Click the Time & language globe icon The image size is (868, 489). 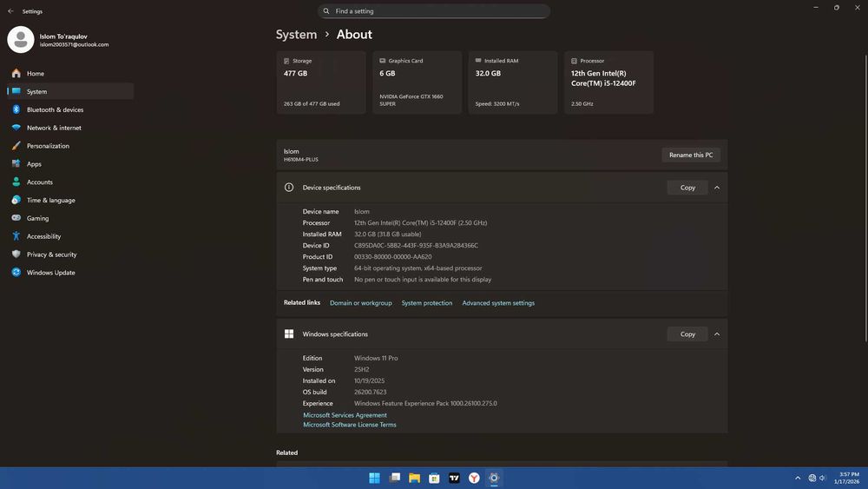tap(16, 200)
